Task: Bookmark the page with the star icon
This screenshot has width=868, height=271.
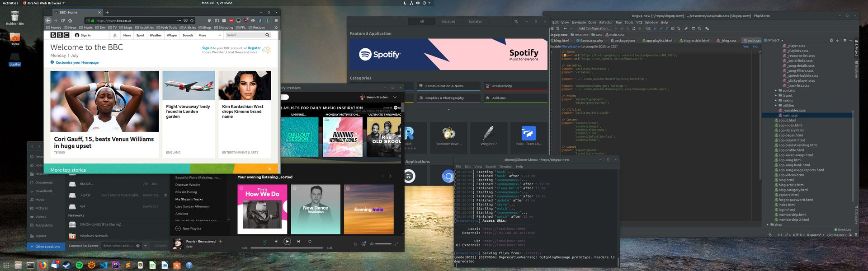Action: [192, 20]
